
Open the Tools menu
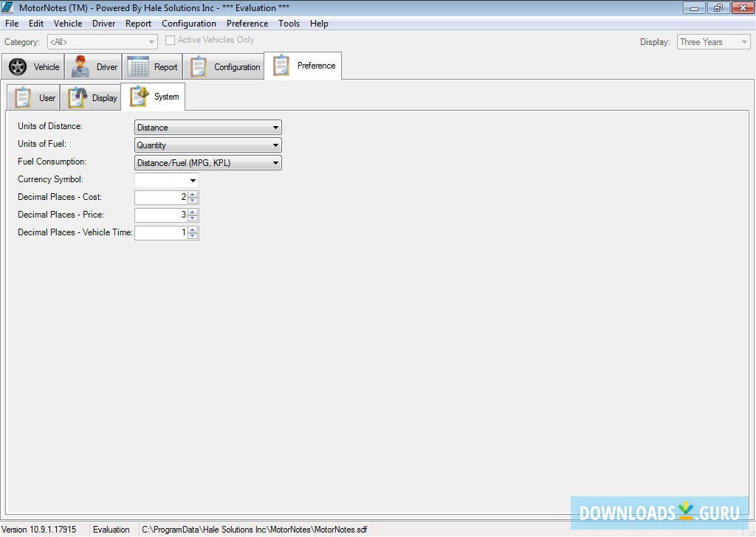pos(289,24)
